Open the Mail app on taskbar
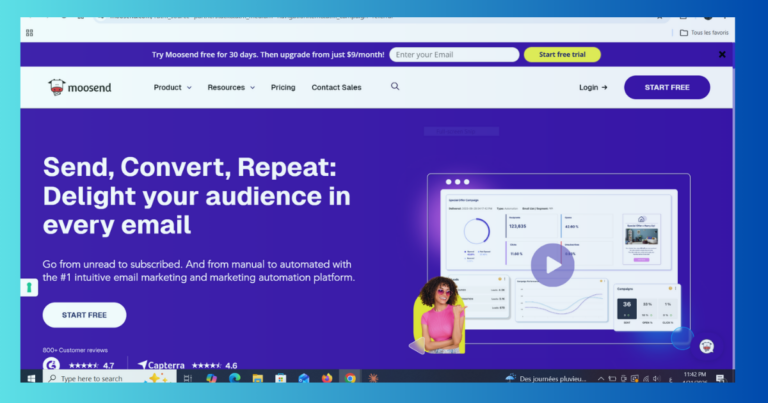The image size is (768, 403). coord(304,378)
